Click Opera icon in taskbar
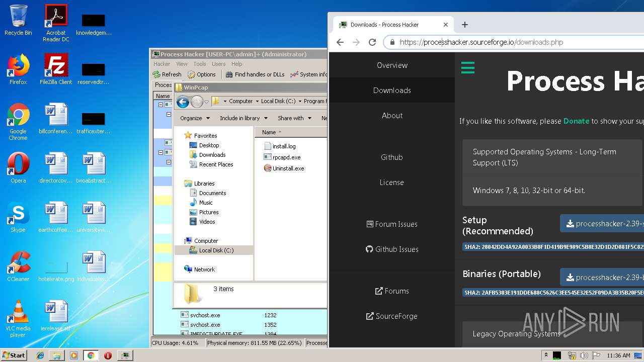Image resolution: width=644 pixels, height=362 pixels. tap(108, 355)
